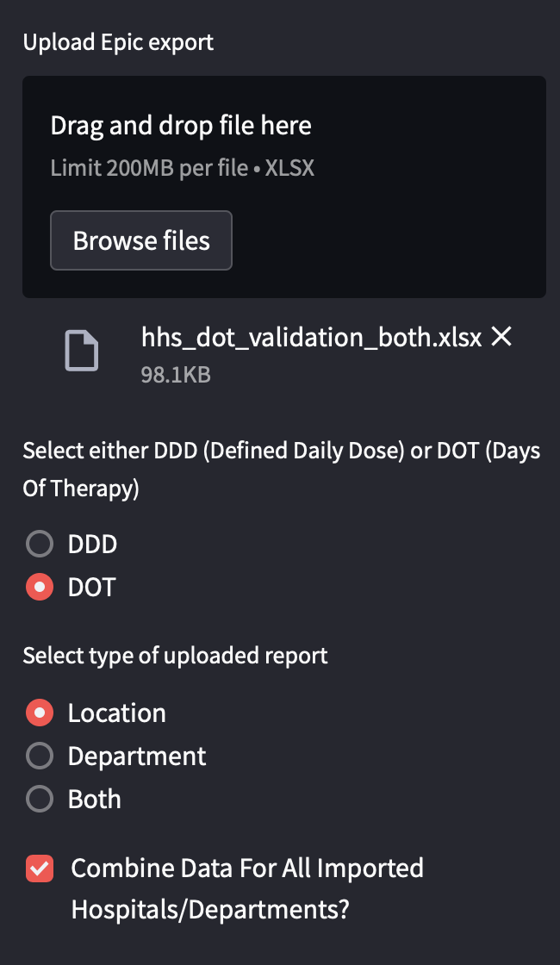The width and height of the screenshot is (560, 965).
Task: Click the document icon beside the uploaded file
Action: pyautogui.click(x=81, y=351)
